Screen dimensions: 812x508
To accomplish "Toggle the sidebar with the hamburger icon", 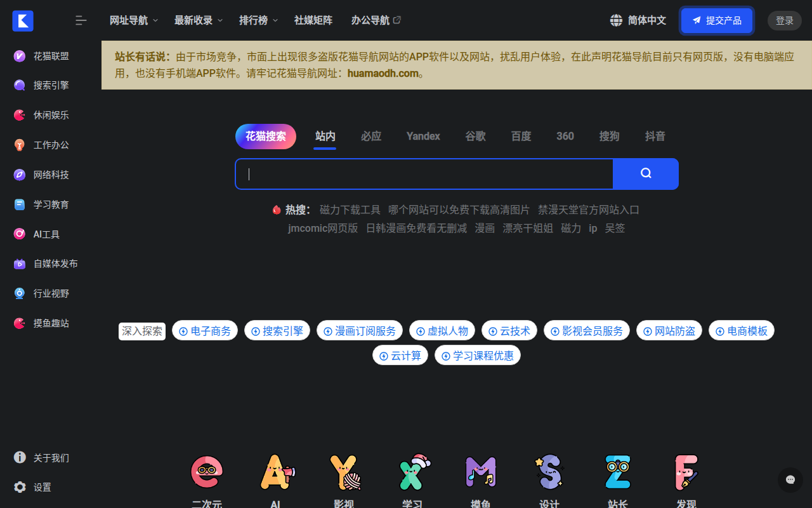I will (x=81, y=20).
